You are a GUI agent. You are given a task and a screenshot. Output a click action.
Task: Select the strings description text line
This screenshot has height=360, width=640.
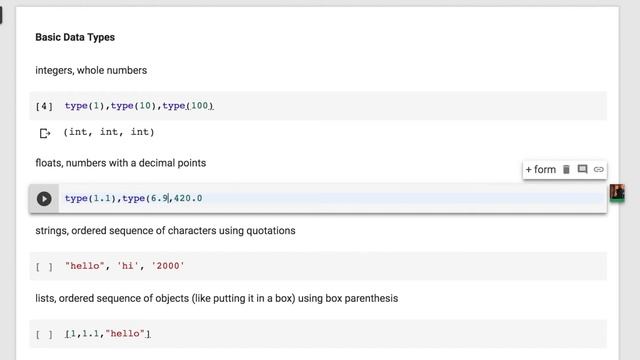click(x=165, y=231)
